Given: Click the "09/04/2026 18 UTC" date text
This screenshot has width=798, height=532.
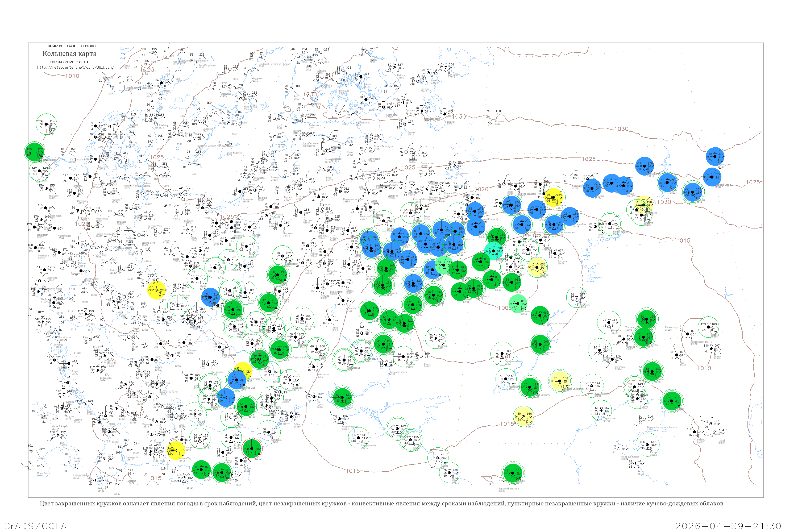Looking at the screenshot, I should click(70, 62).
